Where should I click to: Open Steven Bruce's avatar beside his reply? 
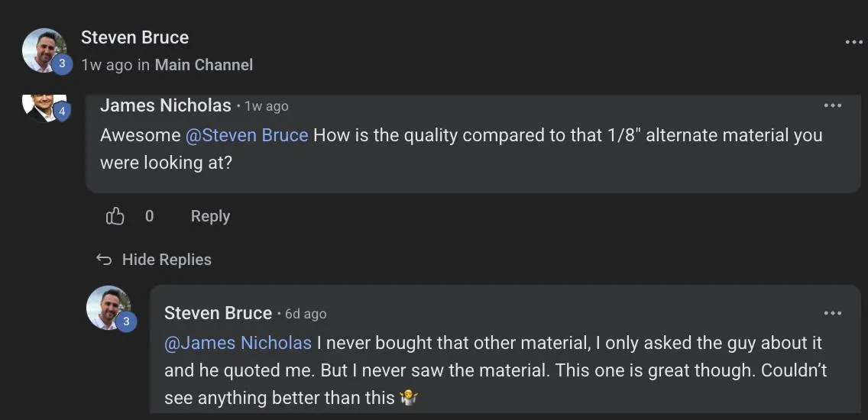(108, 307)
